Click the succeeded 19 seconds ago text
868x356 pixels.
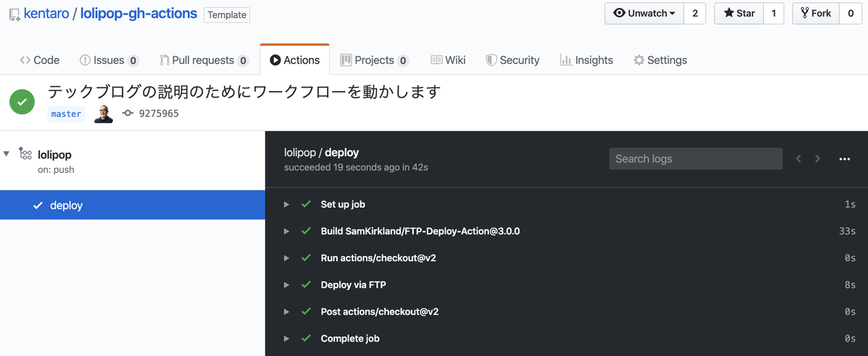[x=357, y=167]
